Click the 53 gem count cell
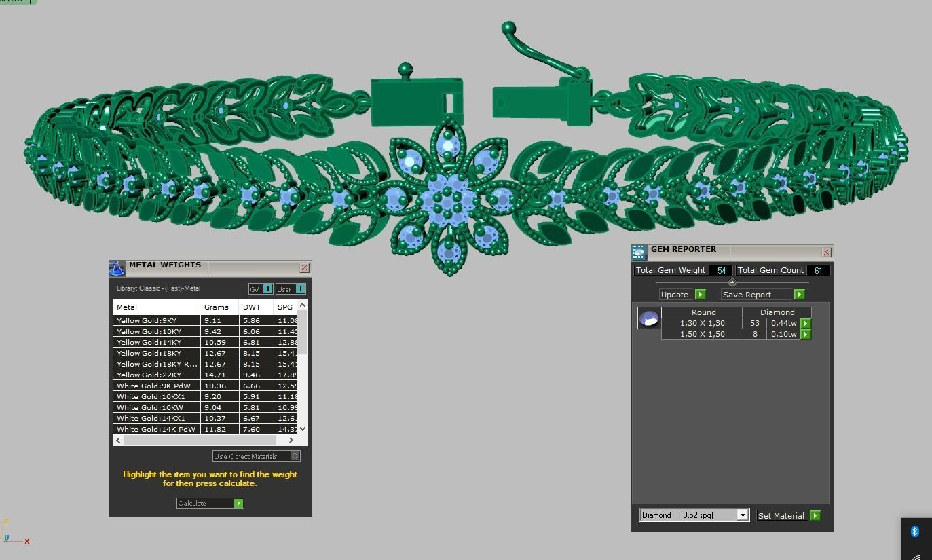The height and width of the screenshot is (560, 932). click(755, 323)
